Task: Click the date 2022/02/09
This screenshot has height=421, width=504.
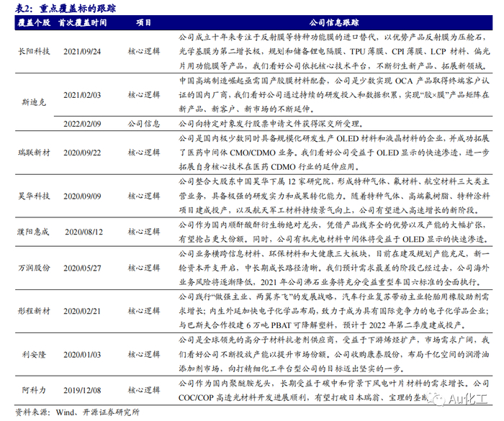Action: click(82, 124)
